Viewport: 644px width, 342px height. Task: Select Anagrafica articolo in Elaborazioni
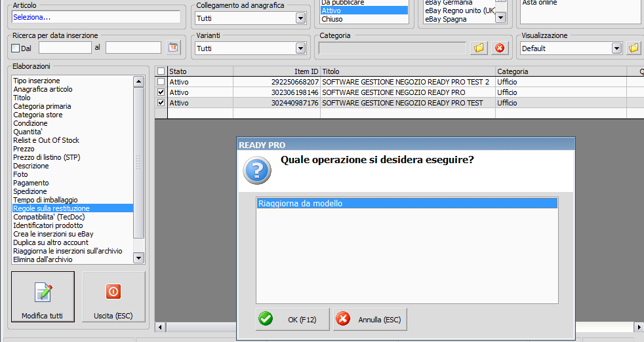43,89
